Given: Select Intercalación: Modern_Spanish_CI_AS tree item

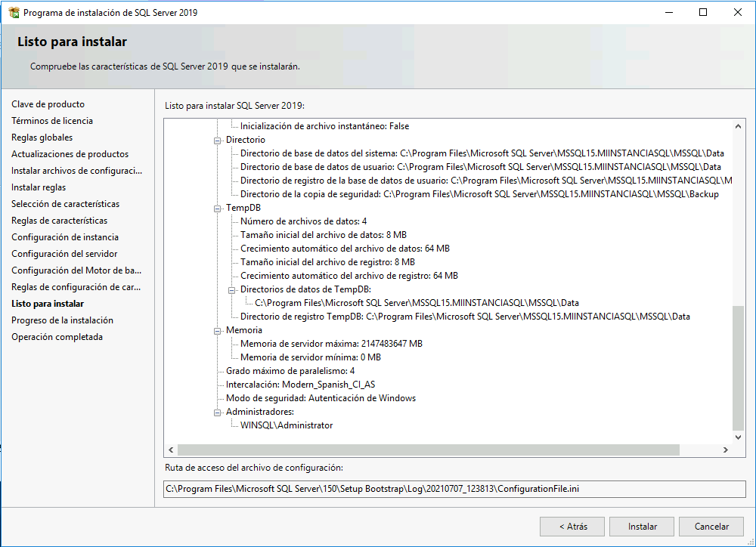Looking at the screenshot, I should pyautogui.click(x=300, y=385).
